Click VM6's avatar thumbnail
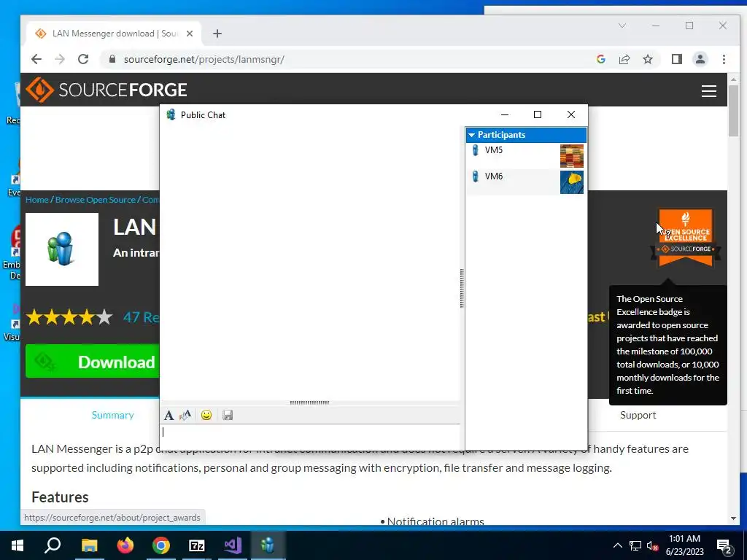The image size is (747, 560). click(x=572, y=182)
